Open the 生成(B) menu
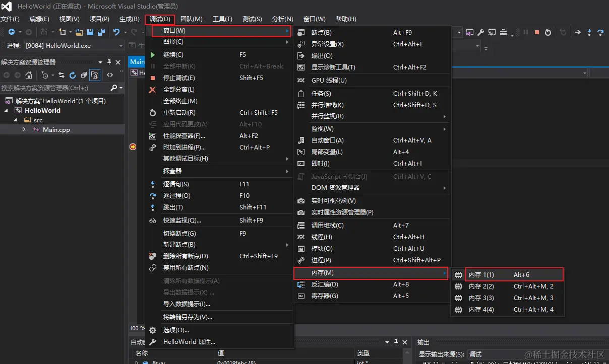 point(130,19)
